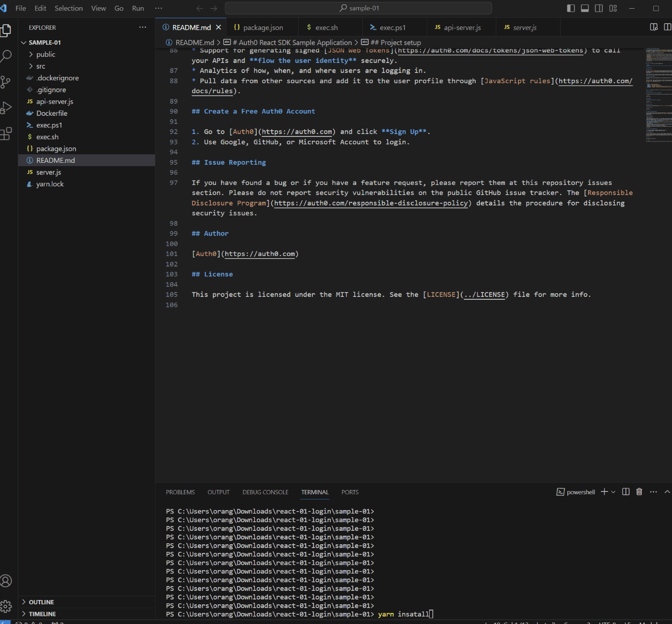Screen dimensions: 672x624
Task: Click the Project setup breadcrumb
Action: (x=391, y=42)
